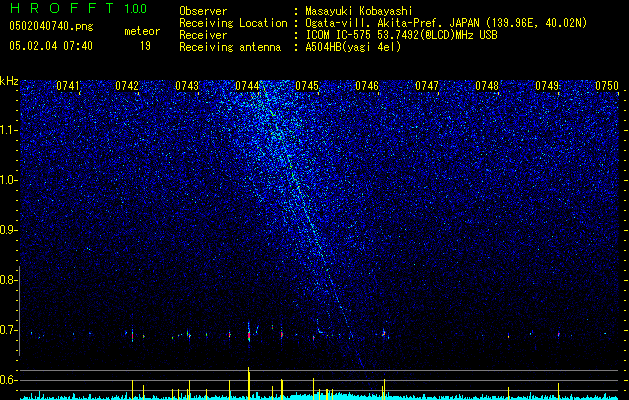
Task: Click the Receiving Location value line
Action: click(446, 23)
